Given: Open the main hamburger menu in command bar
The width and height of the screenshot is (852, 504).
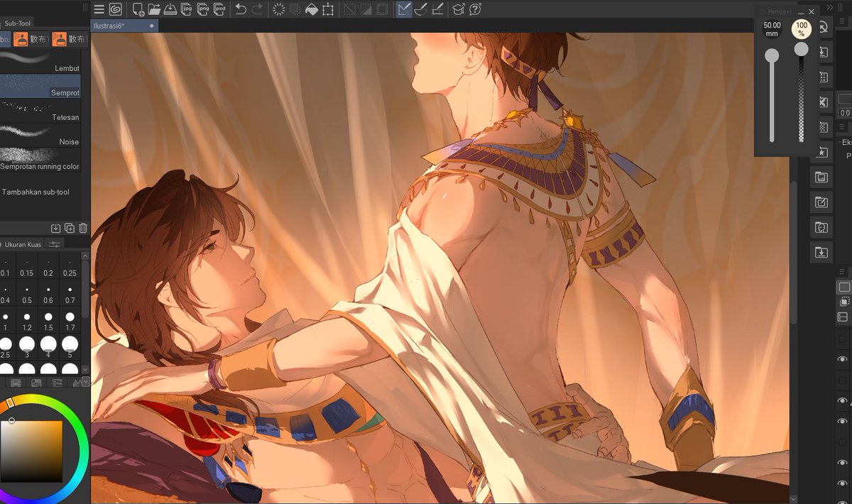Looking at the screenshot, I should tap(99, 9).
